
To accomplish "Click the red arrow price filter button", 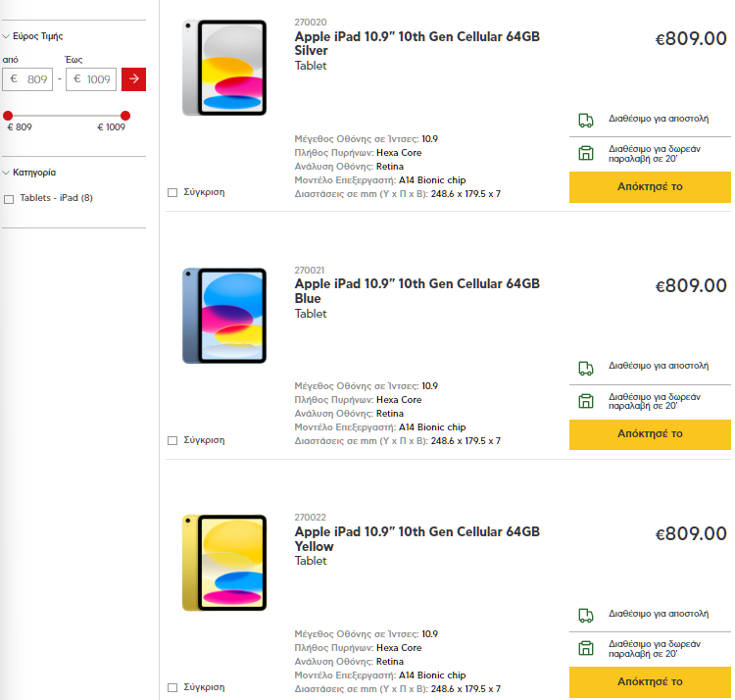I will point(133,78).
